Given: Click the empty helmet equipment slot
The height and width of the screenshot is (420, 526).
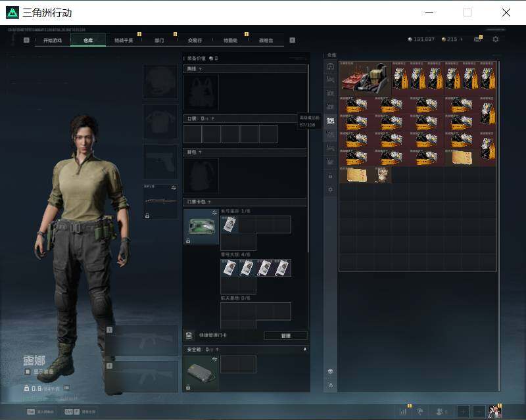Looking at the screenshot, I should [160, 82].
